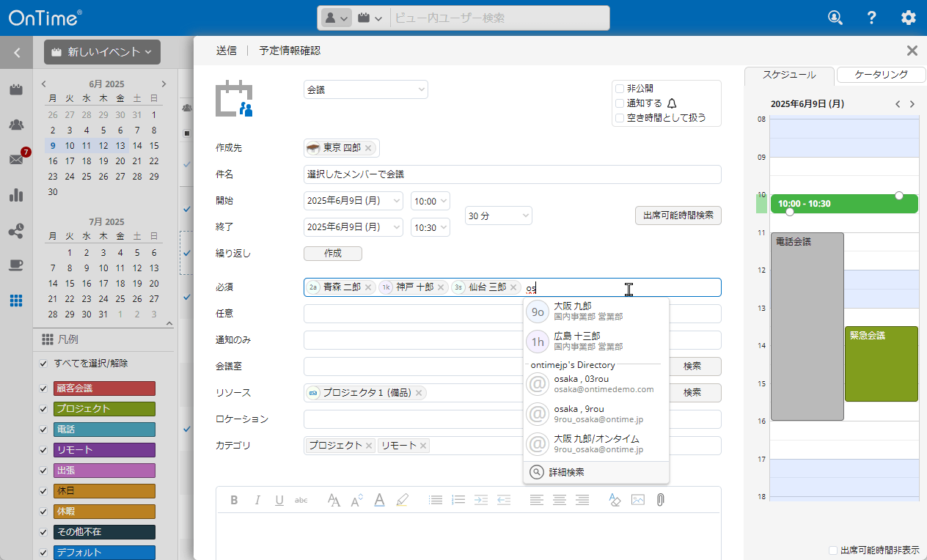Toggle bold formatting in the description editor
This screenshot has width=927, height=560.
coord(234,500)
